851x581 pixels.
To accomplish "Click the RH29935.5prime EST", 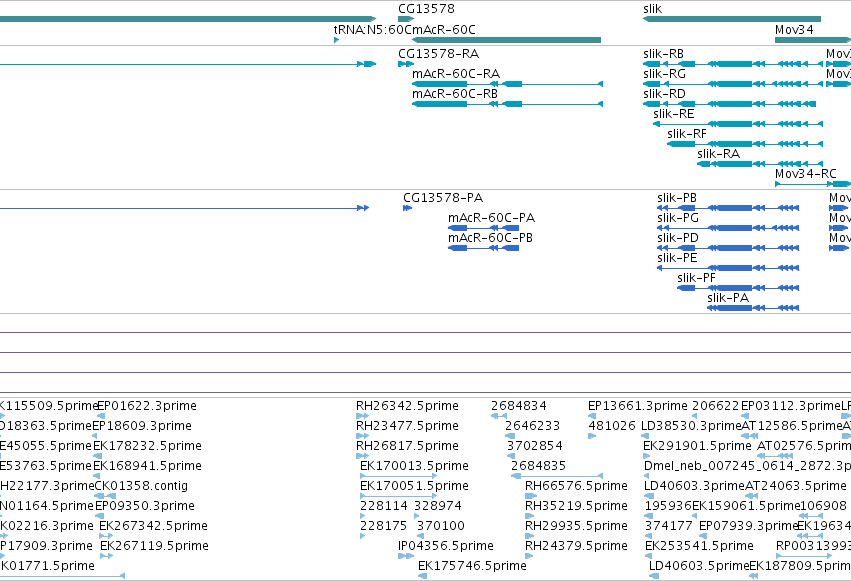I will pos(530,537).
